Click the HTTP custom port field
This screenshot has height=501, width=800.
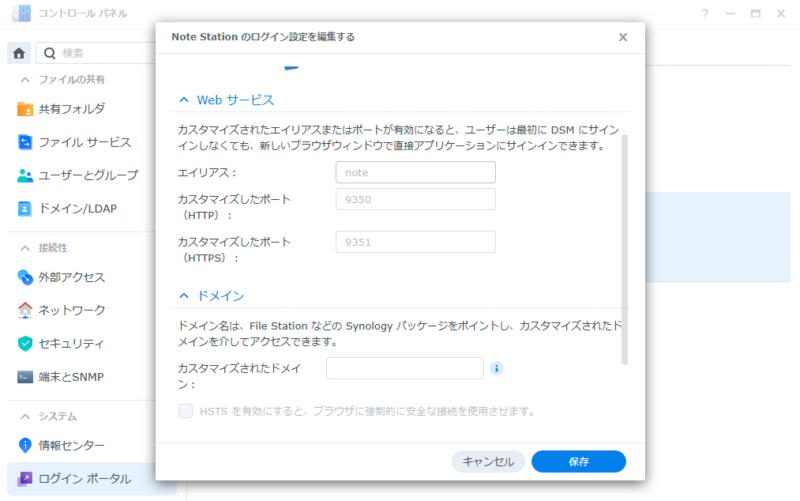click(415, 199)
